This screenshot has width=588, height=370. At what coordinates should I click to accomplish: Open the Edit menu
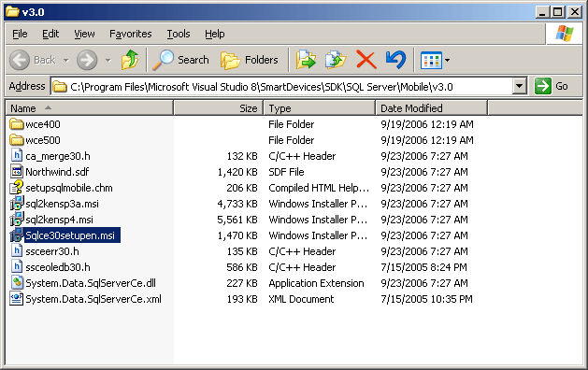tap(50, 34)
